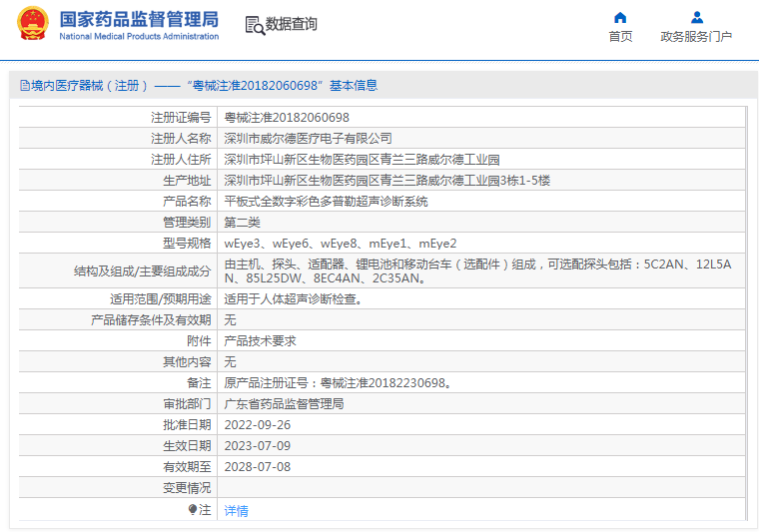Screen dimensions: 759x532
Task: Open the 首页 navigation label
Action: [x=620, y=37]
